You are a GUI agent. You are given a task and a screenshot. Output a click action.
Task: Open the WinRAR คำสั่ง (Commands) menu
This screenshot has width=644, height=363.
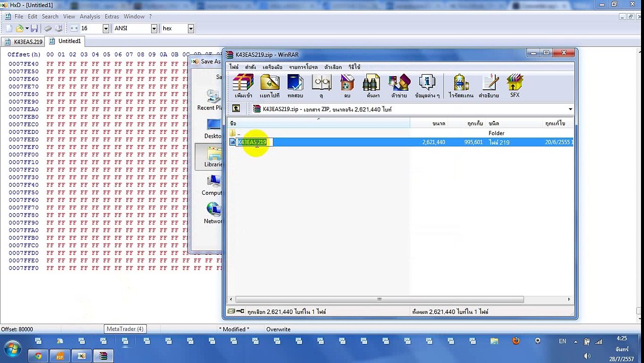click(x=250, y=67)
